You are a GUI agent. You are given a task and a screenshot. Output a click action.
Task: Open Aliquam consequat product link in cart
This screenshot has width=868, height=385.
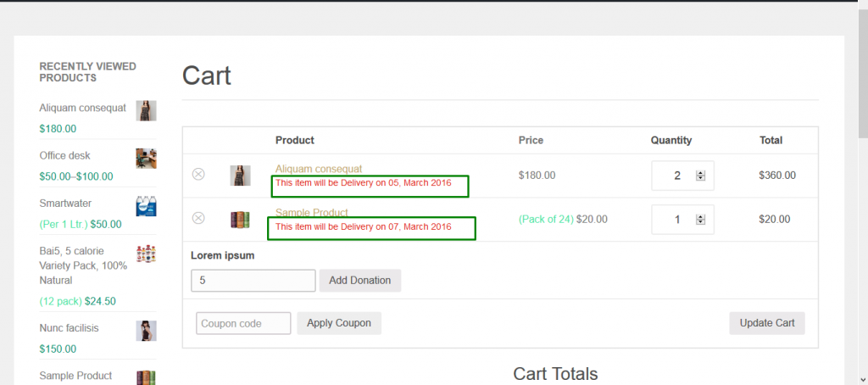319,169
